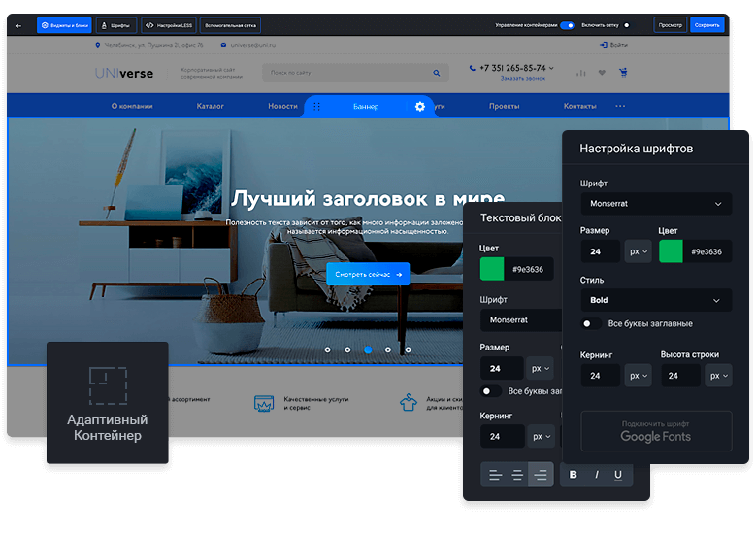
Task: Open the Контакты menu item
Action: point(580,106)
